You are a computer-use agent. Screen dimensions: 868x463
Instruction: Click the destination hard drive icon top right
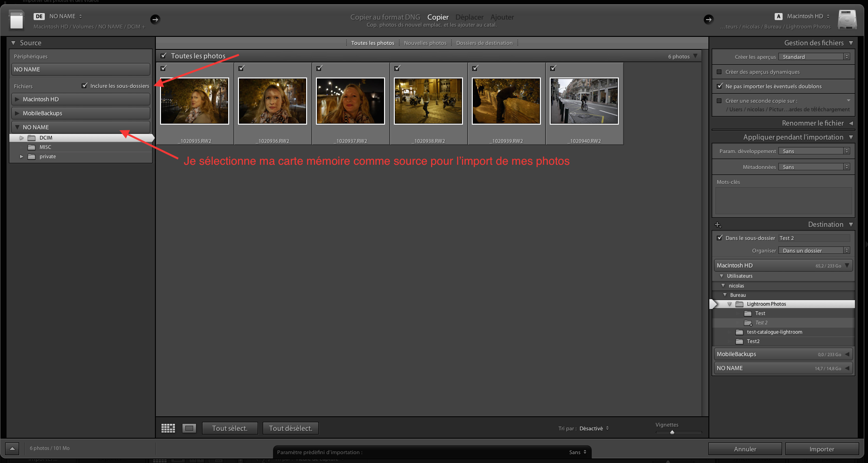tap(847, 20)
